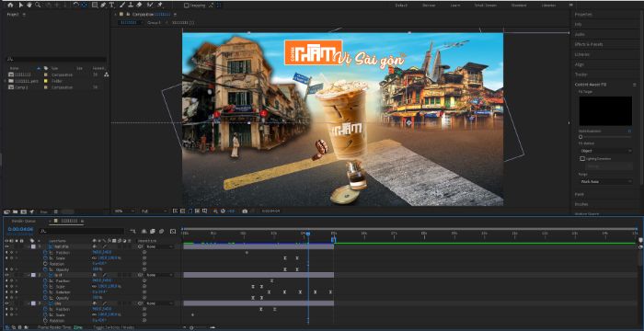This screenshot has width=644, height=331.
Task: Click the Project panel search field
Action: (x=56, y=59)
